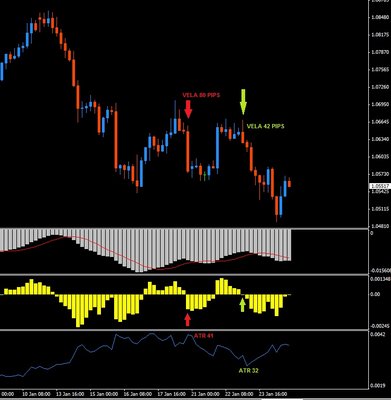Click the 10 Jan 08:00 time axis label
Screen dimensions: 391x400
point(36,394)
